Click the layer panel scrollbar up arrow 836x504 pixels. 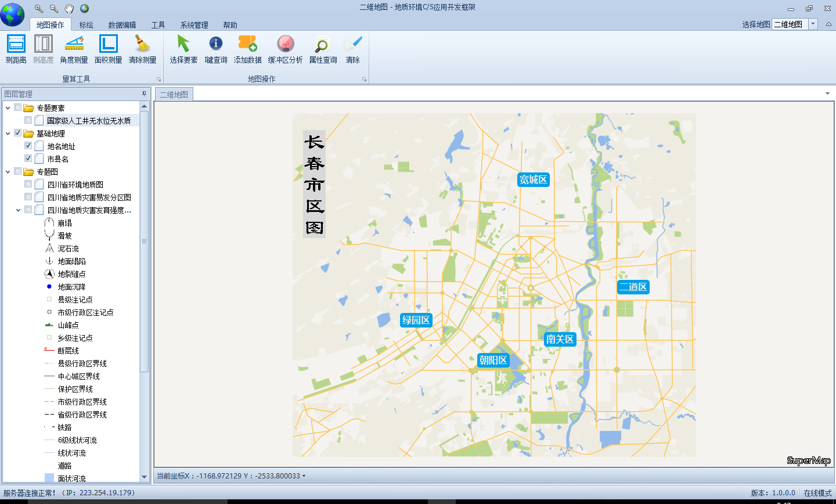pos(145,106)
